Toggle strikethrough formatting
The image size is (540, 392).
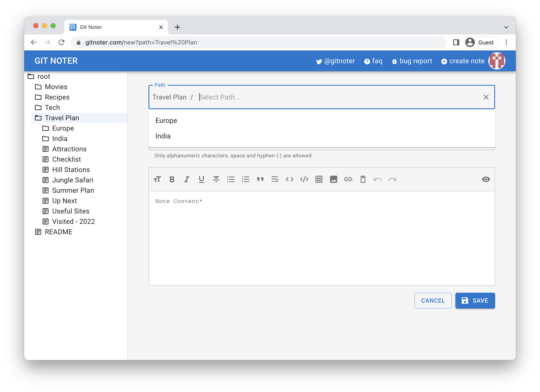pos(216,179)
